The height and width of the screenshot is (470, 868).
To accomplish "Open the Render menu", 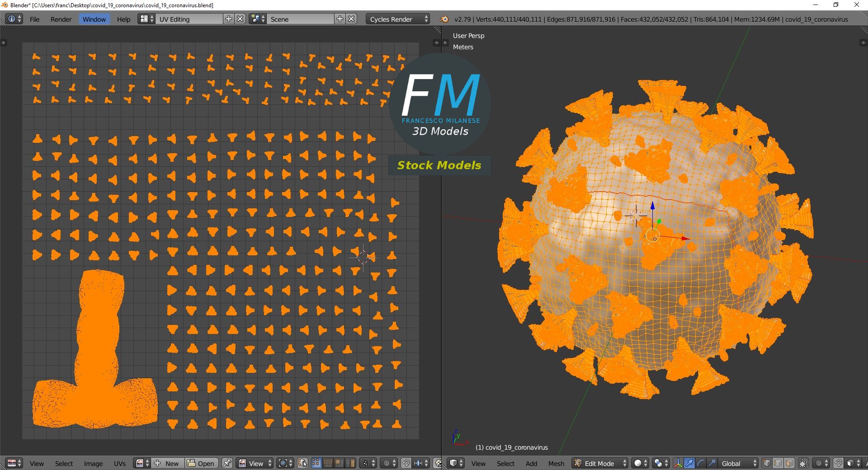I will [61, 19].
